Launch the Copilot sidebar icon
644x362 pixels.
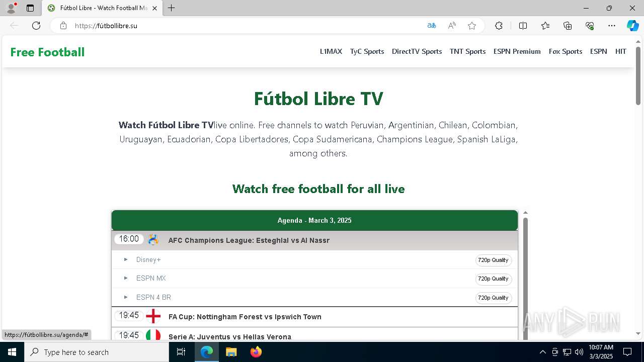632,26
